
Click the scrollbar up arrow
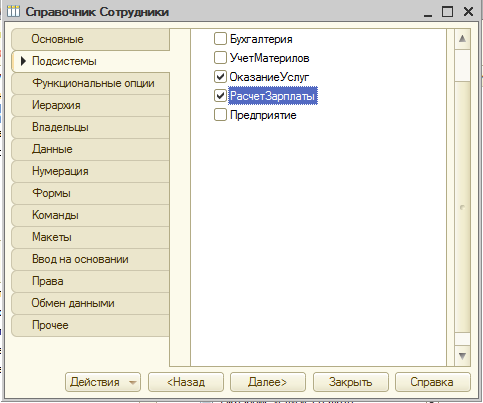click(462, 39)
